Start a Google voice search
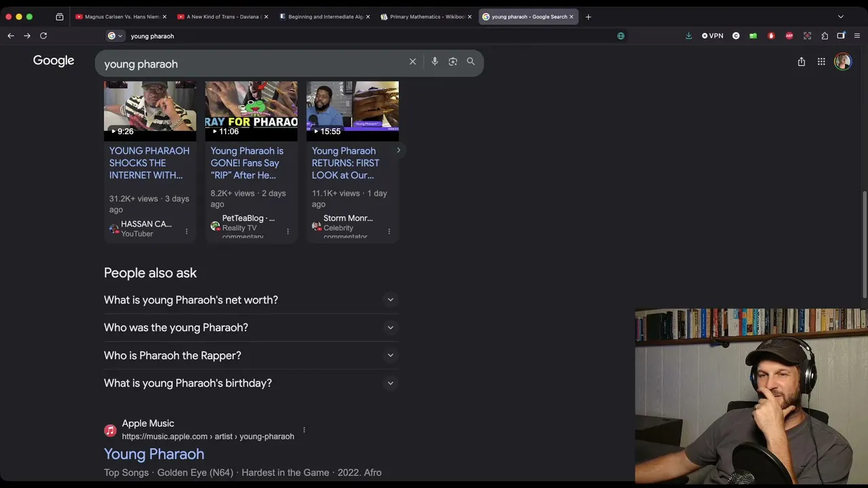868x488 pixels. pyautogui.click(x=435, y=62)
